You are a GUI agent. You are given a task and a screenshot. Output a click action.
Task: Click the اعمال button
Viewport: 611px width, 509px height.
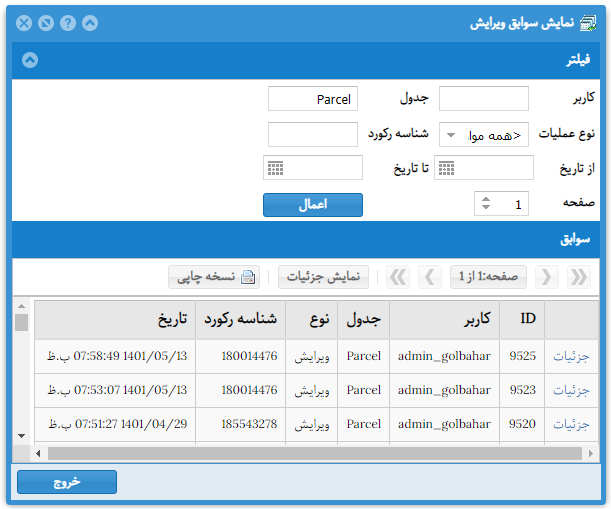(x=313, y=205)
